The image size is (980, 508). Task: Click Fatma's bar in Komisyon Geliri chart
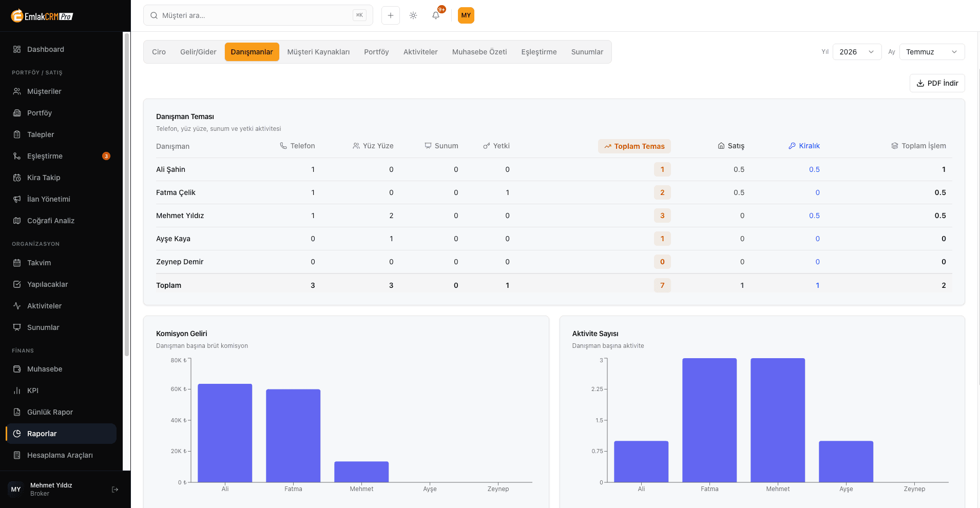click(293, 436)
